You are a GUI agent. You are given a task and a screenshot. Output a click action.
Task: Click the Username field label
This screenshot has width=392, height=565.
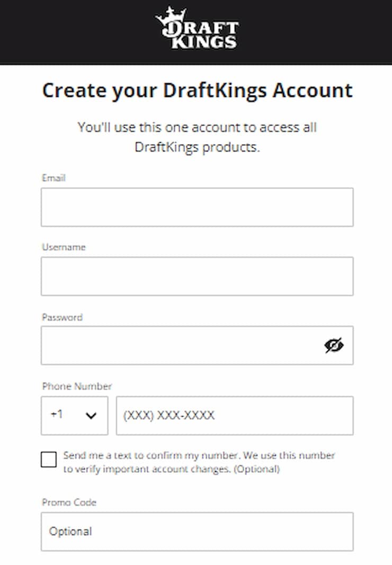click(64, 247)
